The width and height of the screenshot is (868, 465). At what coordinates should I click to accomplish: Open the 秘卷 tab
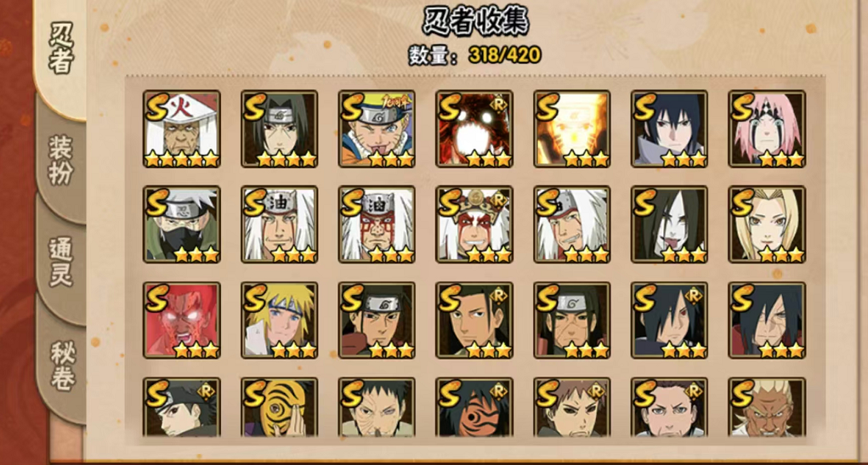point(62,367)
